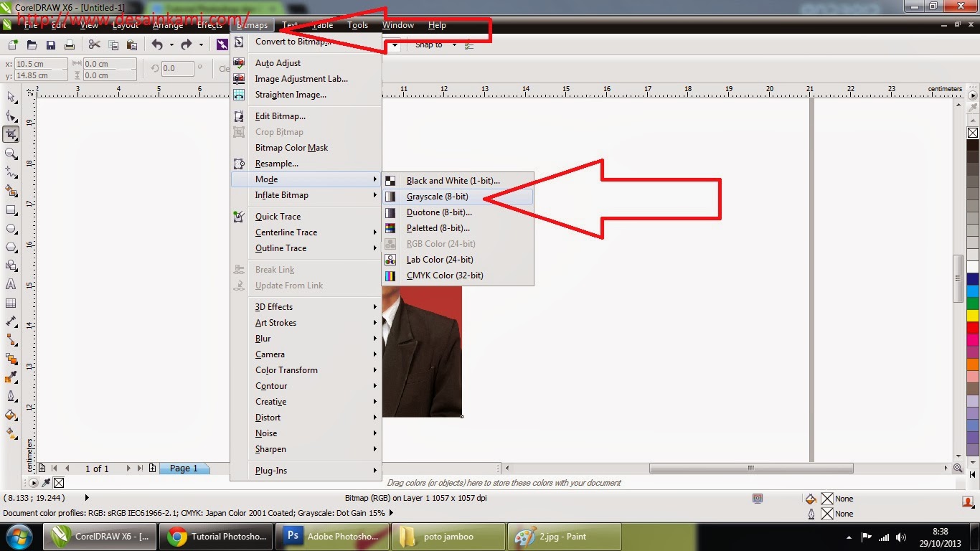Choose Black and White (1-bit) mode
980x551 pixels.
(x=458, y=181)
